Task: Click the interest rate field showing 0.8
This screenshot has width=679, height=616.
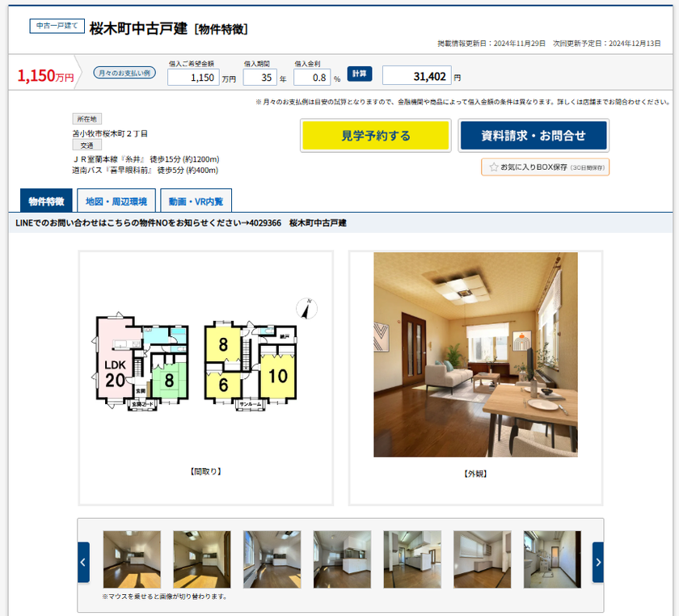Action: (312, 78)
